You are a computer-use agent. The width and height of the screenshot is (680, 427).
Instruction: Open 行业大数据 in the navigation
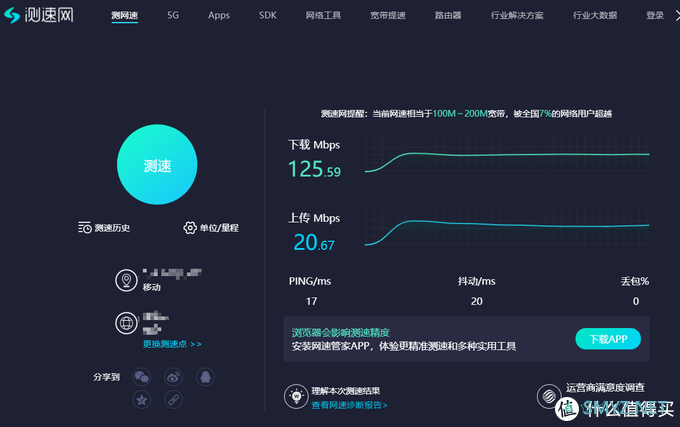(x=595, y=16)
